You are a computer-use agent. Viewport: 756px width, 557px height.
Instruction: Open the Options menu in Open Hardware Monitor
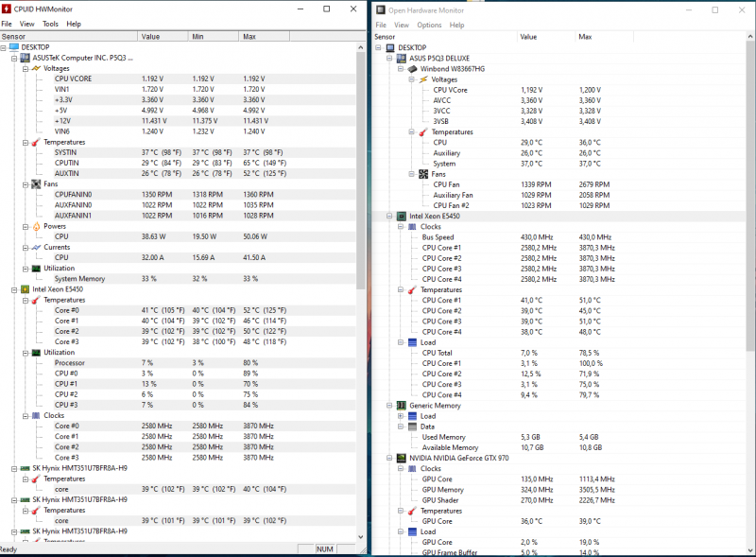(x=429, y=25)
